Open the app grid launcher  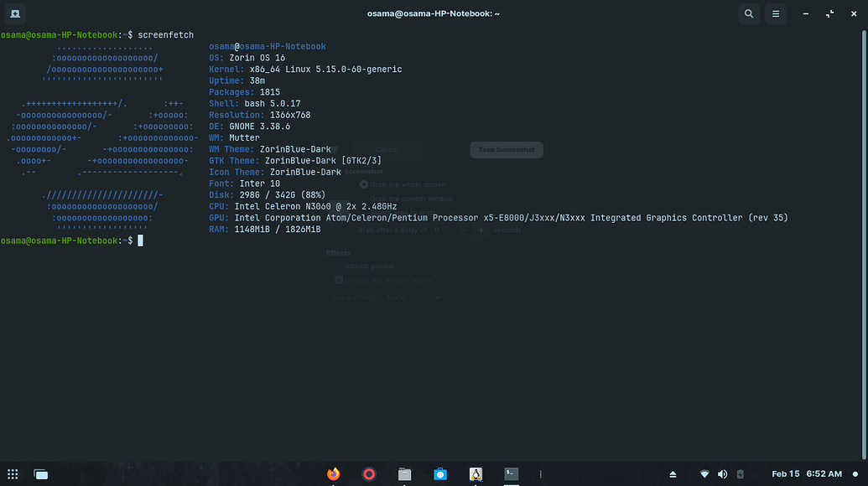click(x=13, y=474)
